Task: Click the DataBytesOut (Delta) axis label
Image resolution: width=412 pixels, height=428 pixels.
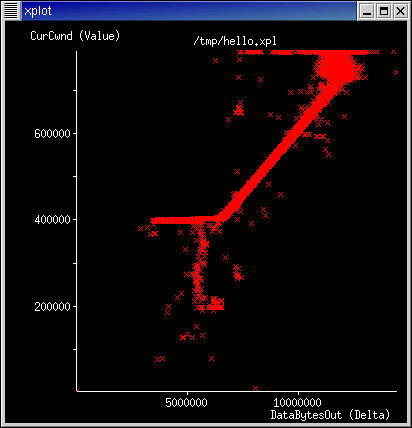Action: pyautogui.click(x=330, y=415)
